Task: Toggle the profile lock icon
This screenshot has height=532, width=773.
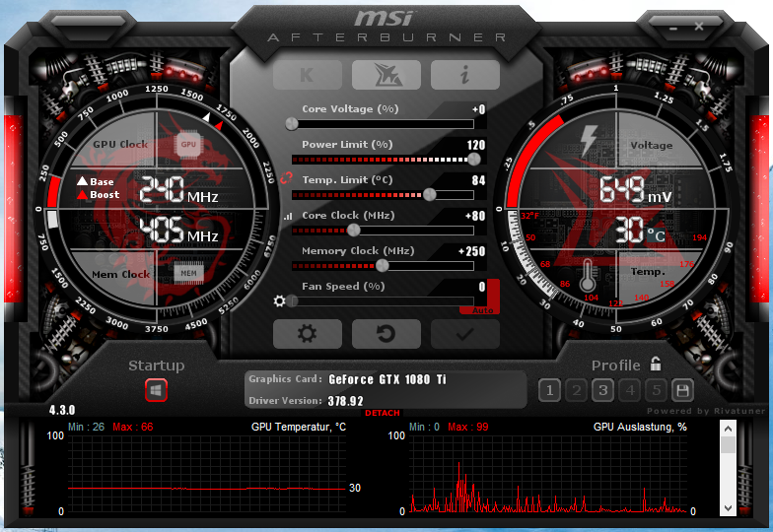Action: pyautogui.click(x=655, y=364)
